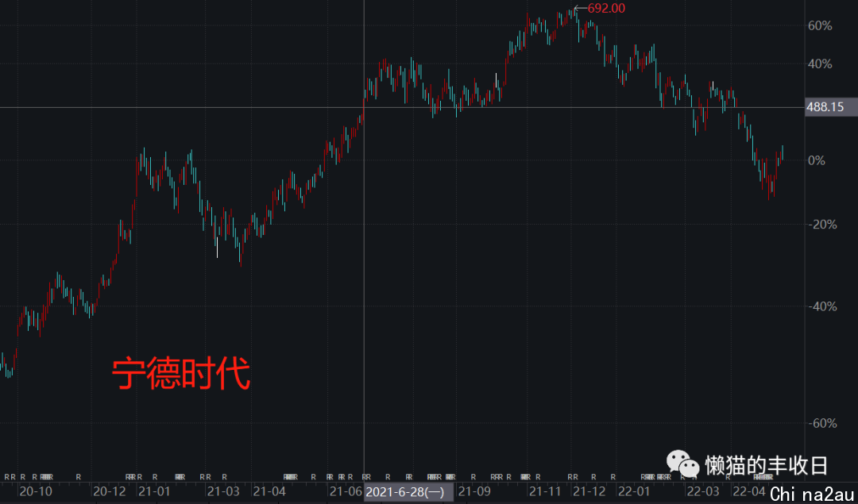Image resolution: width=858 pixels, height=504 pixels.
Task: Select the 22-04 date axis label
Action: (x=749, y=491)
